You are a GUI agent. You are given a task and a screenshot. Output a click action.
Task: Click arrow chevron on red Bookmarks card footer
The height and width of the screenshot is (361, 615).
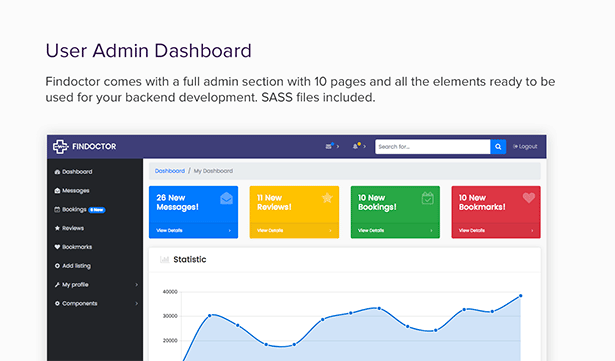pyautogui.click(x=532, y=231)
